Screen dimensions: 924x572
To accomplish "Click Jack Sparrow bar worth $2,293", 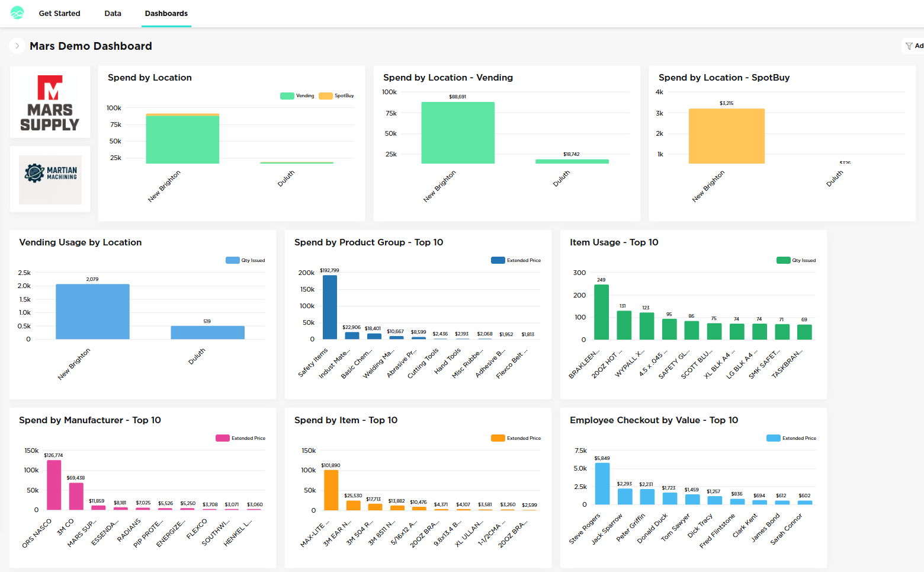I will coord(625,496).
